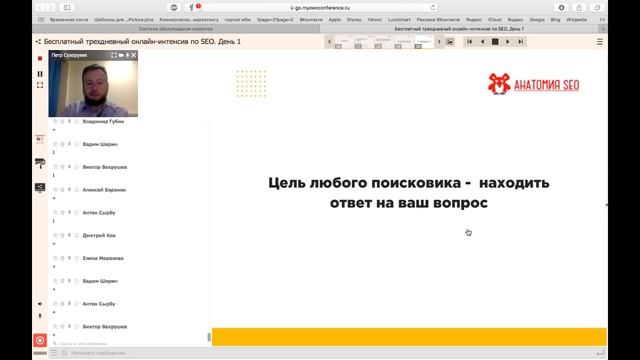Click the info icon beside Елена Морозова
This screenshot has height=360, width=640.
point(76,258)
